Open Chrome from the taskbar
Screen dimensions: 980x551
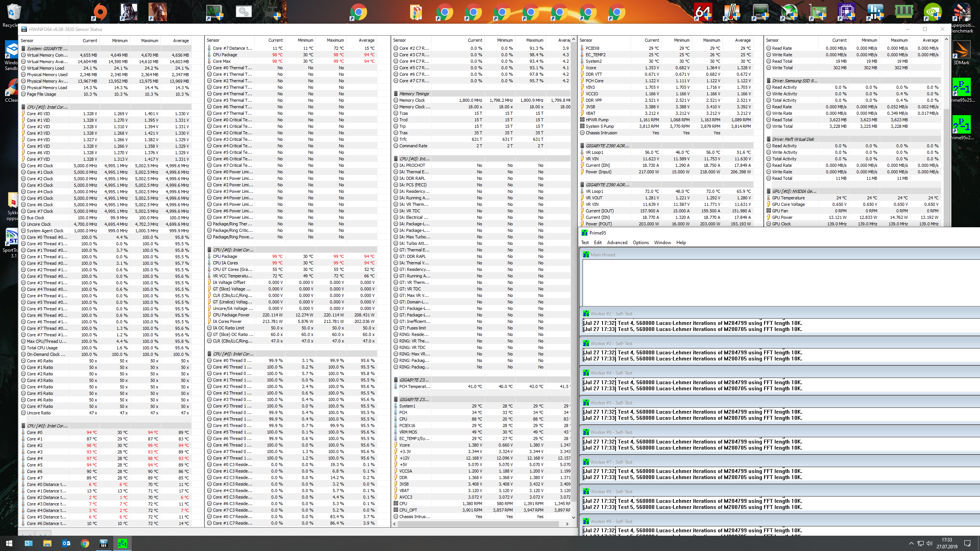[x=85, y=543]
